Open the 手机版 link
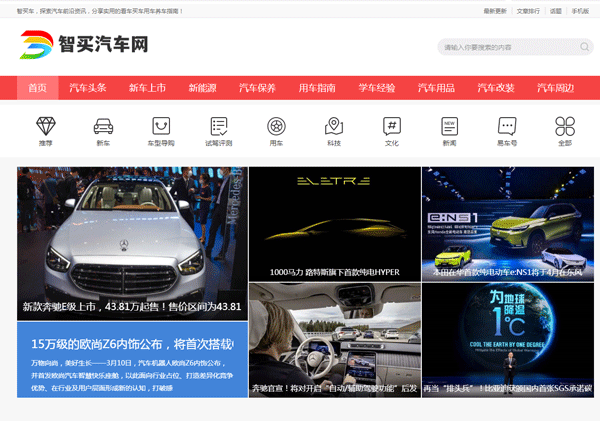 click(x=580, y=11)
